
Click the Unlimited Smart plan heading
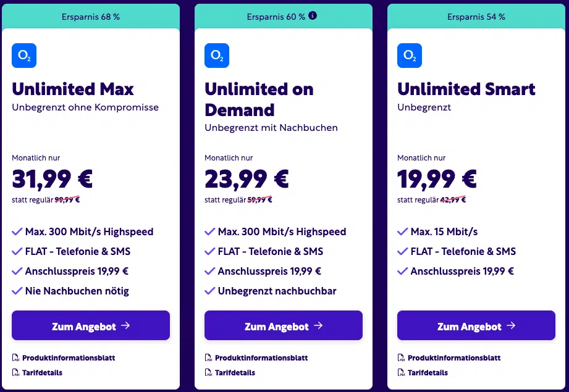(466, 90)
